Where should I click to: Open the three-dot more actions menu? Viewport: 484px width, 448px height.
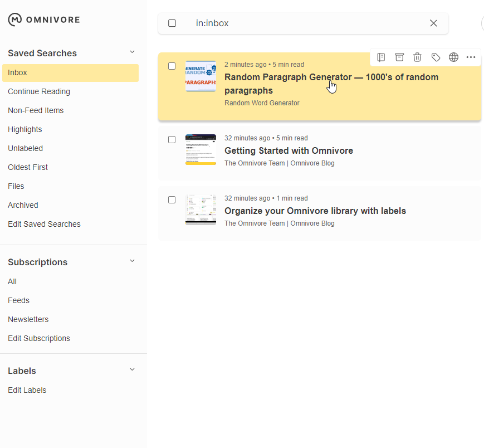[471, 57]
